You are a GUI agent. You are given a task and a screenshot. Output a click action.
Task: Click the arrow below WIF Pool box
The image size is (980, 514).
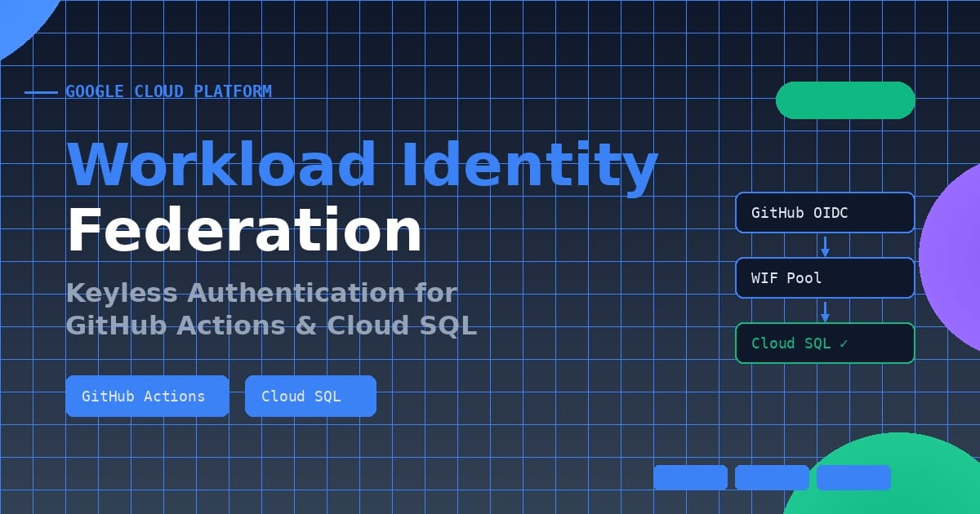point(825,312)
